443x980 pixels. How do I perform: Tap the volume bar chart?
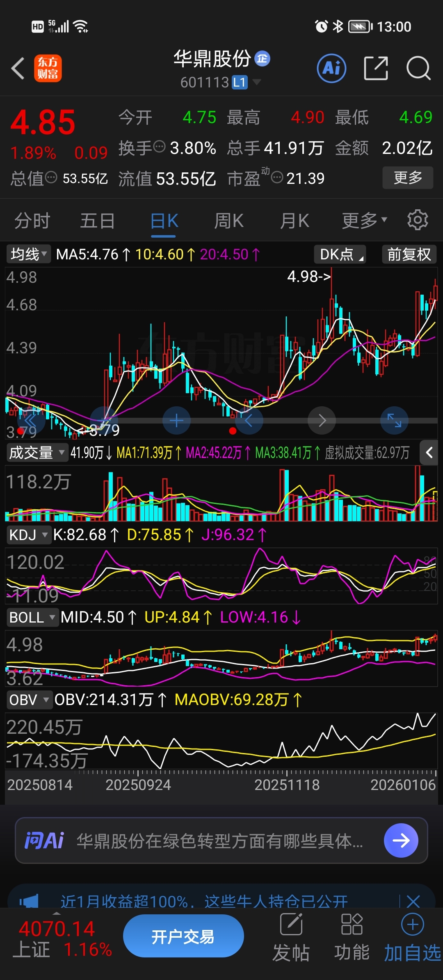coord(221,493)
